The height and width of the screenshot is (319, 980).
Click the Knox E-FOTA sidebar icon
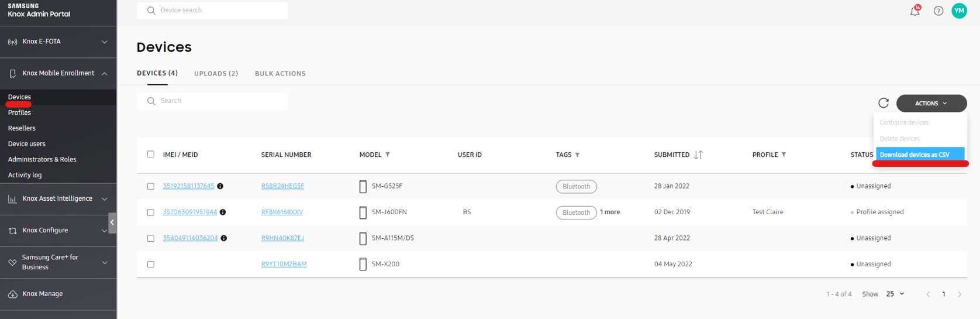tap(12, 42)
